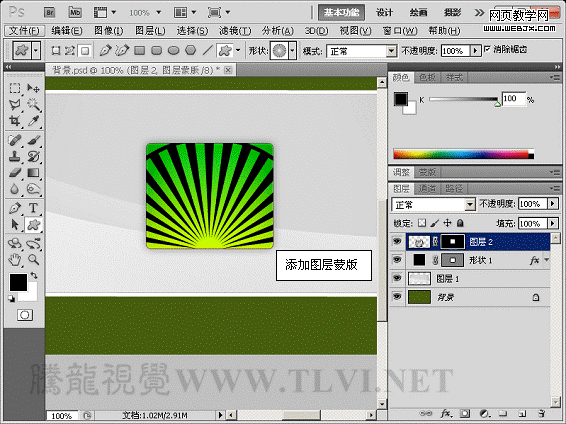The width and height of the screenshot is (566, 424).
Task: Swap foreground and background colors
Action: [x=34, y=276]
